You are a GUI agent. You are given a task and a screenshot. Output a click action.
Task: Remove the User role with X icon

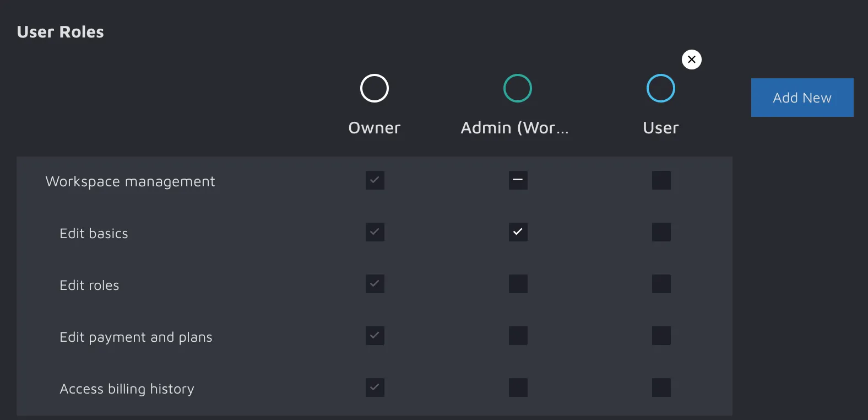tap(692, 60)
